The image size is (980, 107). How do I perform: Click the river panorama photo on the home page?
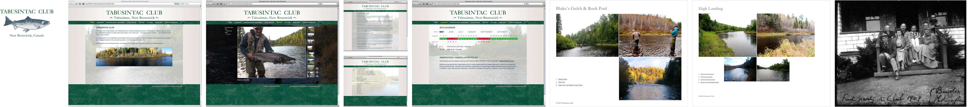coord(134,57)
